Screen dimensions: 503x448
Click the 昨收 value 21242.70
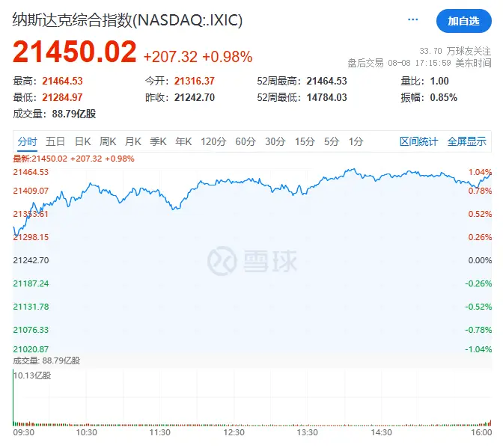pyautogui.click(x=195, y=97)
